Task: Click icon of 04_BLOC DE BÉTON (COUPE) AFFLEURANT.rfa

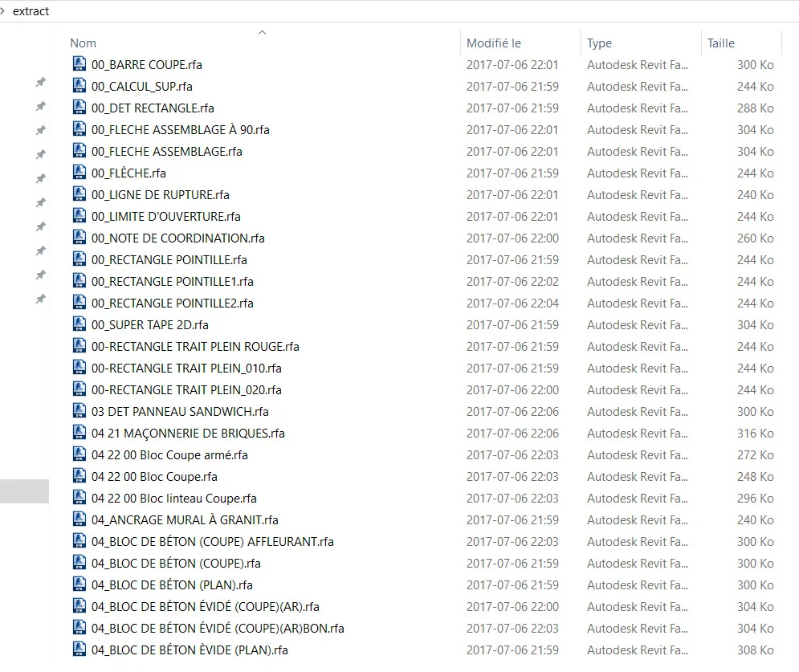Action: click(x=79, y=540)
